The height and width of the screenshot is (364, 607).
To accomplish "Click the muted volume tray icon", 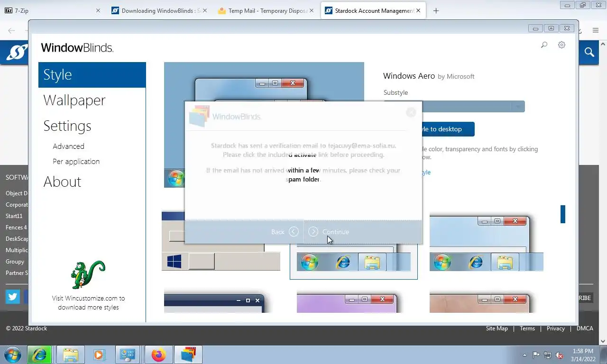I will coord(560,355).
